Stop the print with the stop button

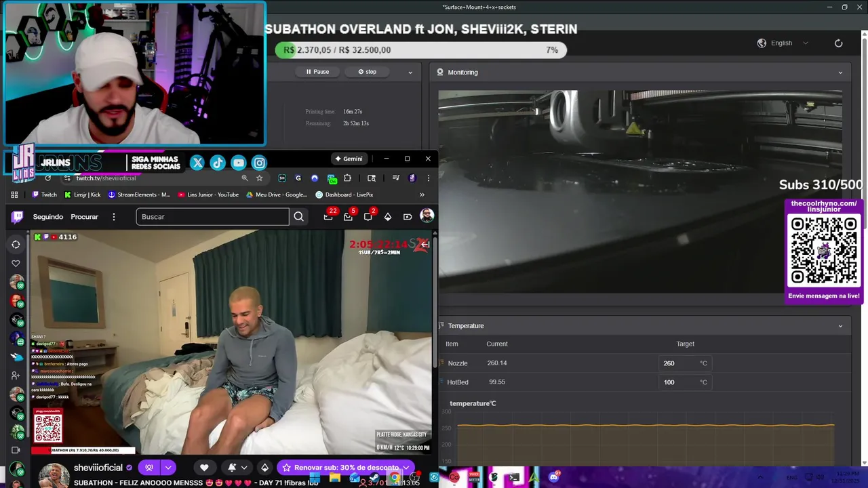click(367, 72)
